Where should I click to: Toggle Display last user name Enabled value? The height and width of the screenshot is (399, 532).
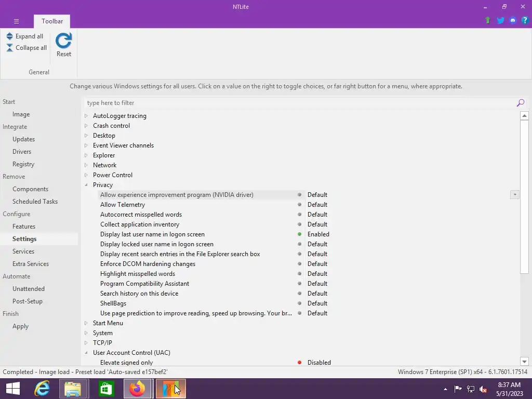(318, 234)
